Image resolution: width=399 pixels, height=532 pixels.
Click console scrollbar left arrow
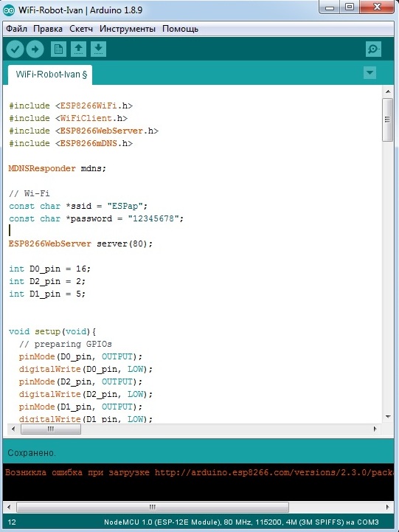(9, 507)
